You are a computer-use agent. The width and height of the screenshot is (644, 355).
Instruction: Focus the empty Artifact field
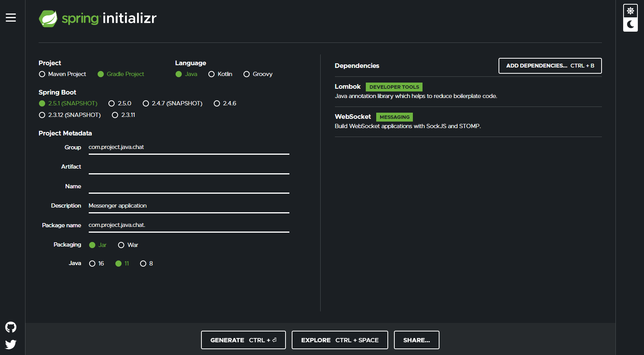coord(189,167)
